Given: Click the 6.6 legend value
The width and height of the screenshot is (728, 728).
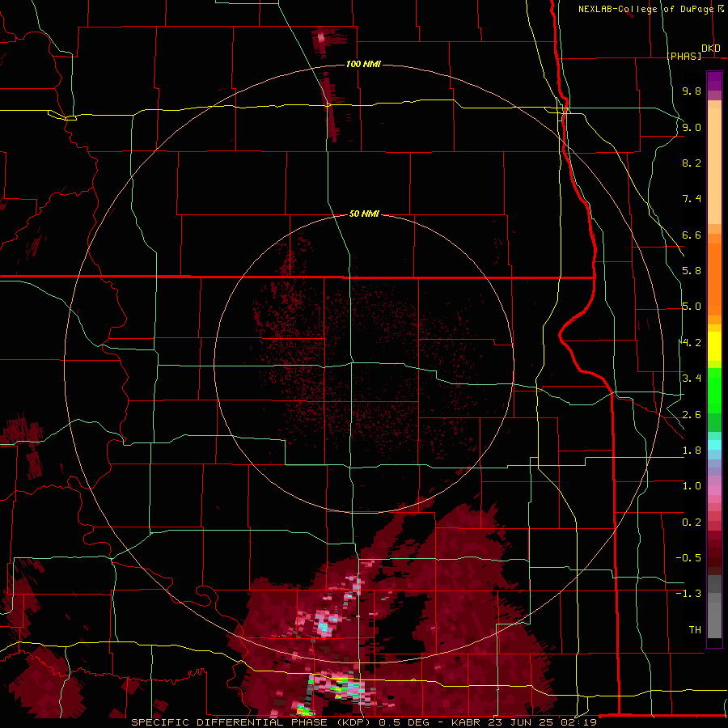Looking at the screenshot, I should point(692,235).
